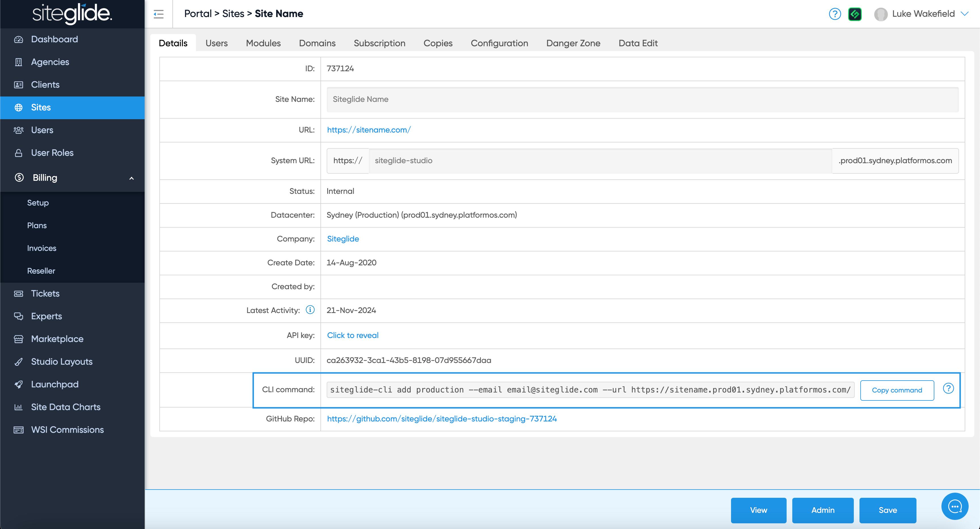Click the Agencies building icon

point(18,62)
